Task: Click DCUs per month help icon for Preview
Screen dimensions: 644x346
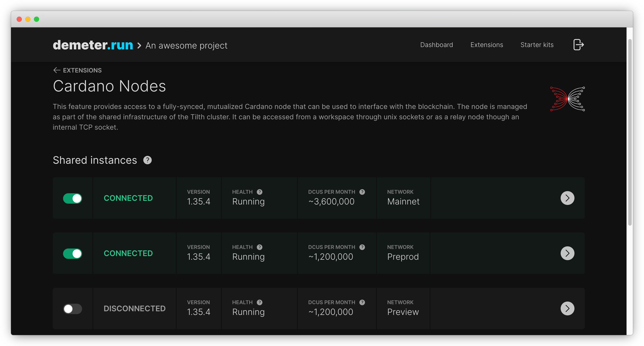Action: point(362,302)
